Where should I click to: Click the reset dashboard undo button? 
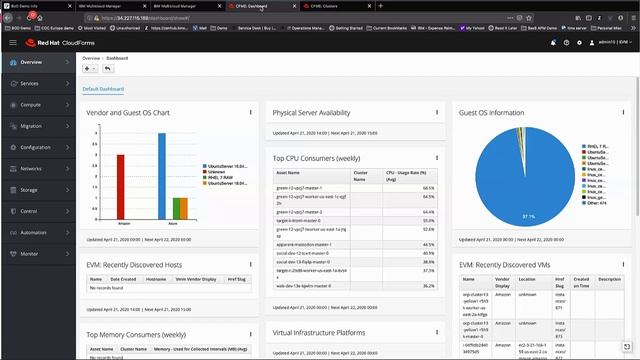pyautogui.click(x=107, y=69)
